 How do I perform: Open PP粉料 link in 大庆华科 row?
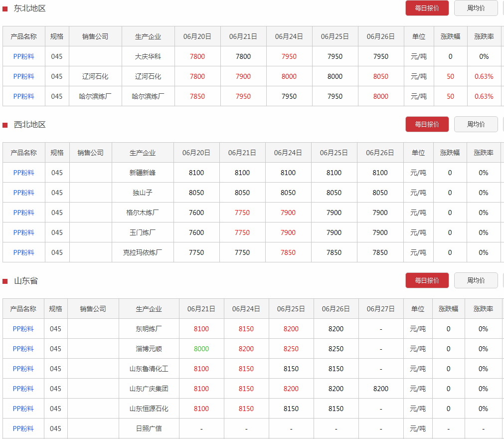(x=23, y=56)
